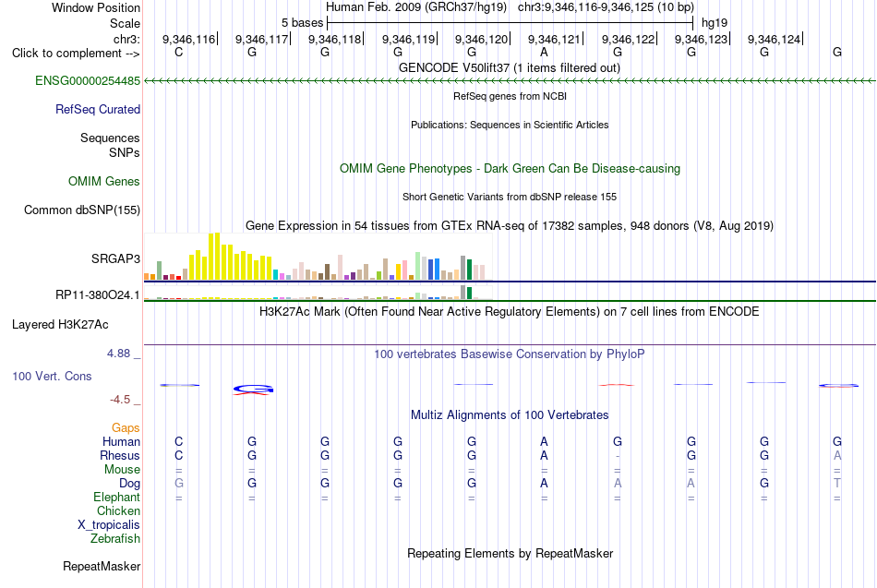The height and width of the screenshot is (588, 877).
Task: Click the X_tropicalis species row label
Action: (109, 525)
